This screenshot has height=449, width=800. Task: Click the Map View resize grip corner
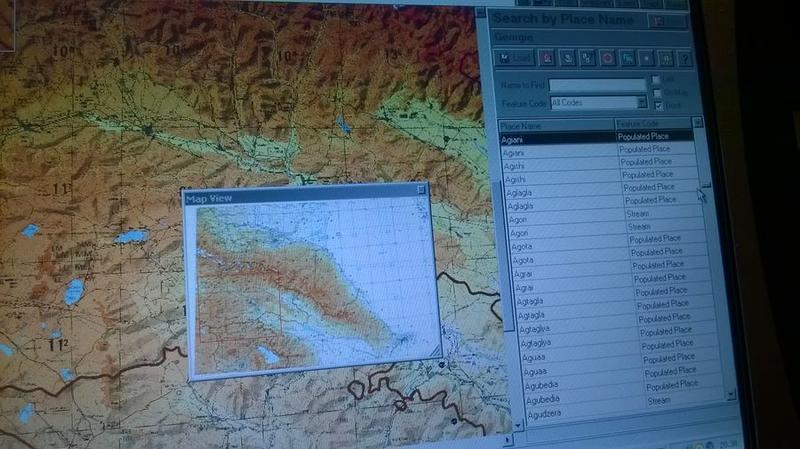pyautogui.click(x=435, y=352)
